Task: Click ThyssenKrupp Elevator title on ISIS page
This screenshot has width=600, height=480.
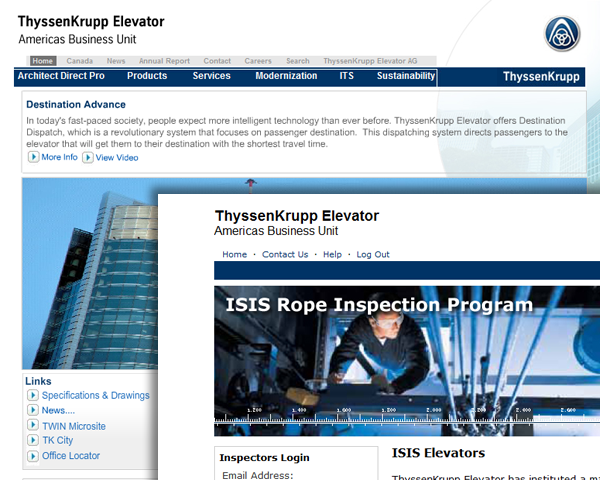Action: coord(297,216)
